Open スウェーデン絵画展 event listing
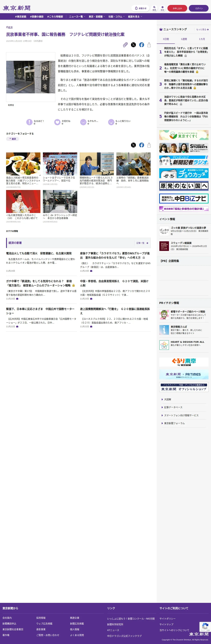The image size is (211, 644). (x=184, y=246)
